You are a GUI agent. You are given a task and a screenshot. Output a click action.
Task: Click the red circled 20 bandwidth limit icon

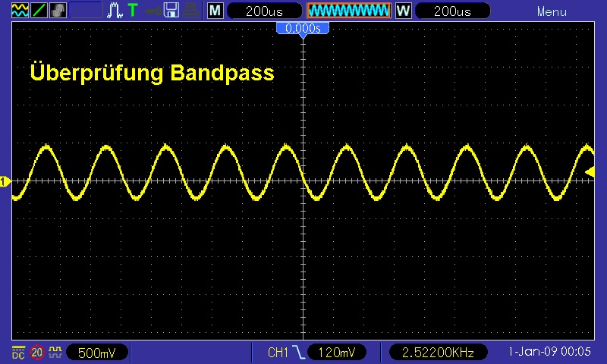coord(36,353)
